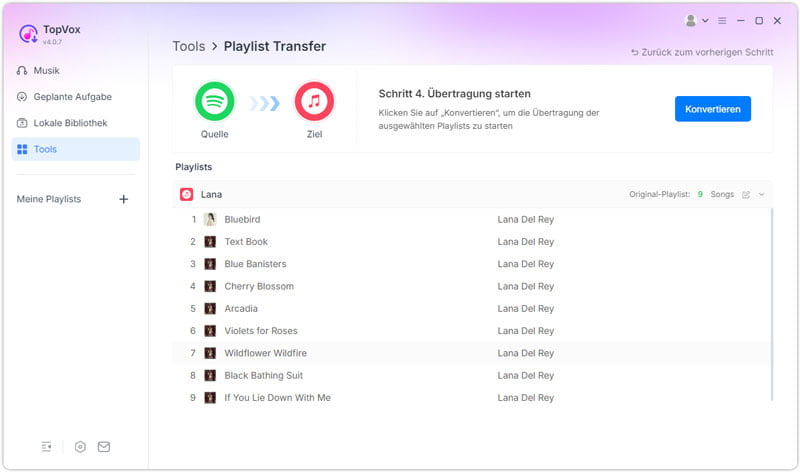This screenshot has height=472, width=800.
Task: Click the Geplante Aufgabe clock icon
Action: click(22, 97)
